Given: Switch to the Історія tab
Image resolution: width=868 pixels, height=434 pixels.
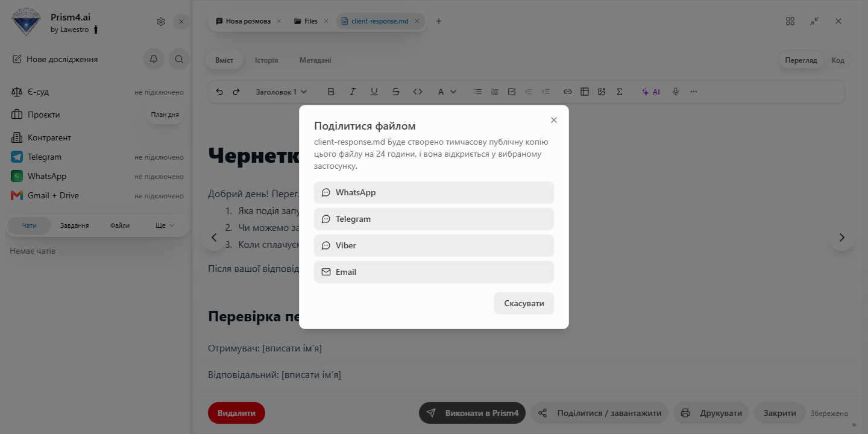Looking at the screenshot, I should (266, 60).
